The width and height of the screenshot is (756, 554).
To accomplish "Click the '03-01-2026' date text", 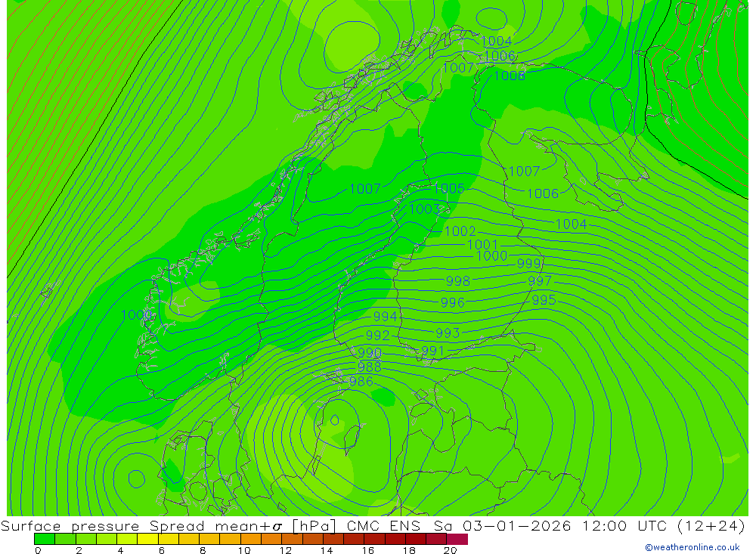I will pyautogui.click(x=517, y=525).
